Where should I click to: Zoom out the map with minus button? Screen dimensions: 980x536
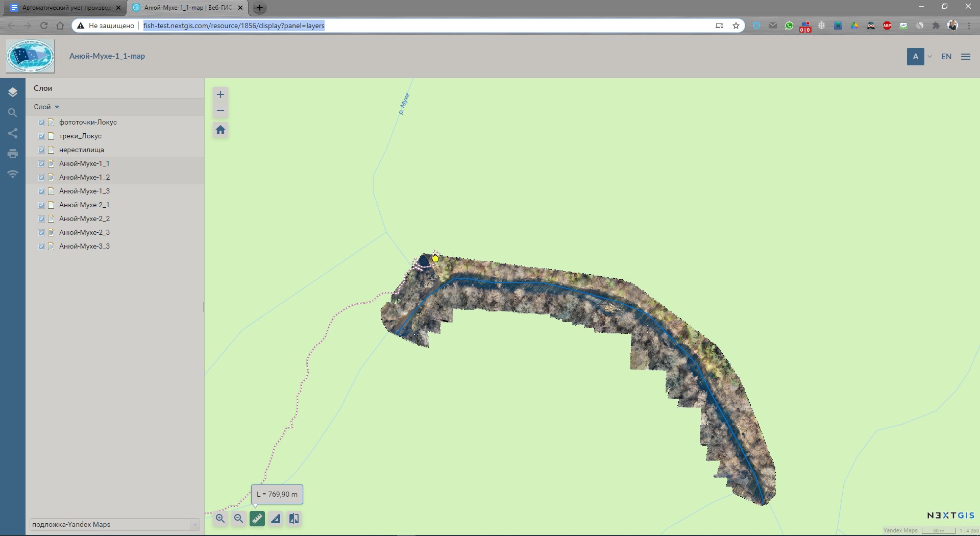220,110
